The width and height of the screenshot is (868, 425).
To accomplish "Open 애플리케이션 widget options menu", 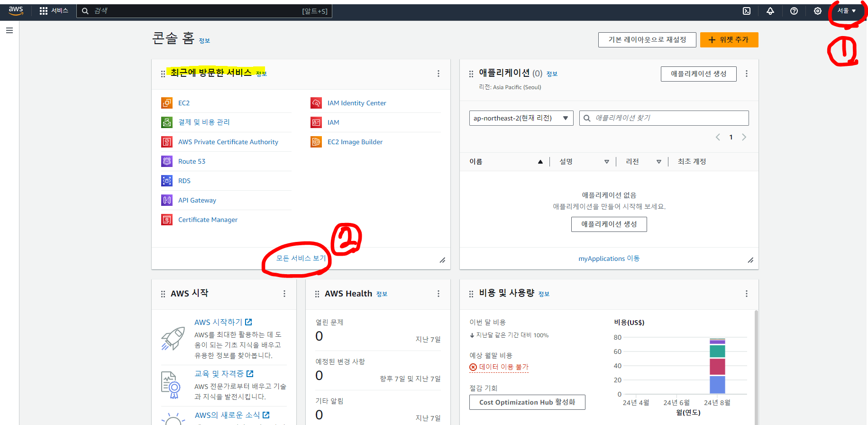I will pos(747,74).
